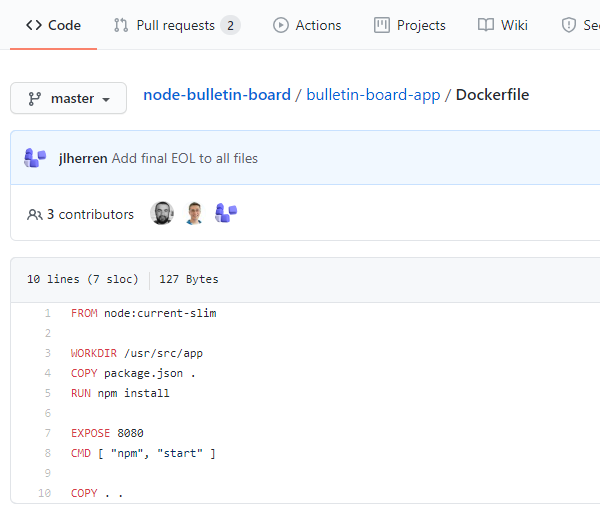The height and width of the screenshot is (508, 600).
Task: Open the Wiki tab
Action: pos(502,25)
